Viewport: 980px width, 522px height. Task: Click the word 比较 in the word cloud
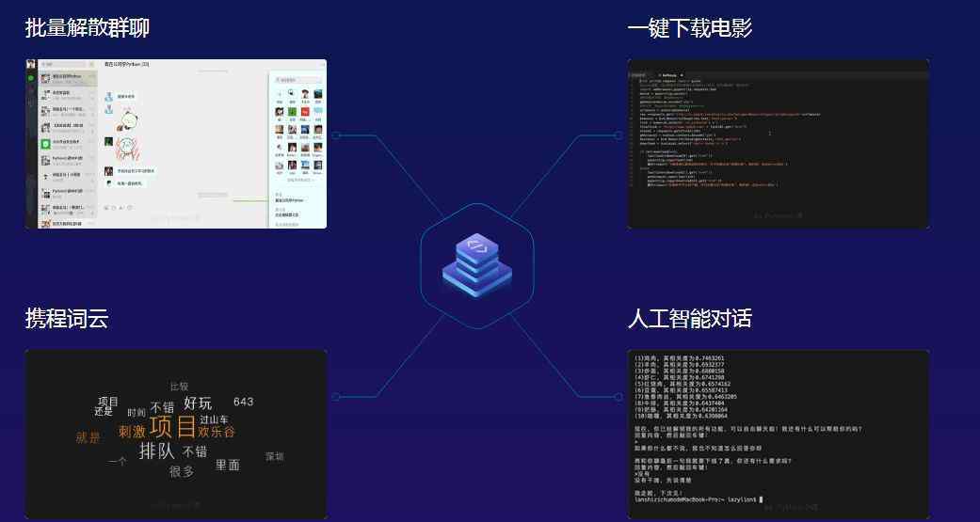point(180,387)
